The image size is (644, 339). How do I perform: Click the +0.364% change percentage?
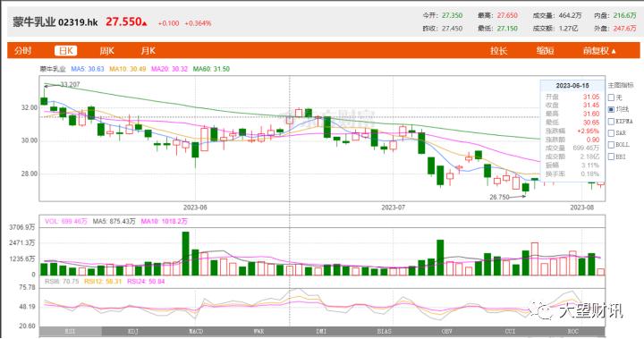click(198, 23)
